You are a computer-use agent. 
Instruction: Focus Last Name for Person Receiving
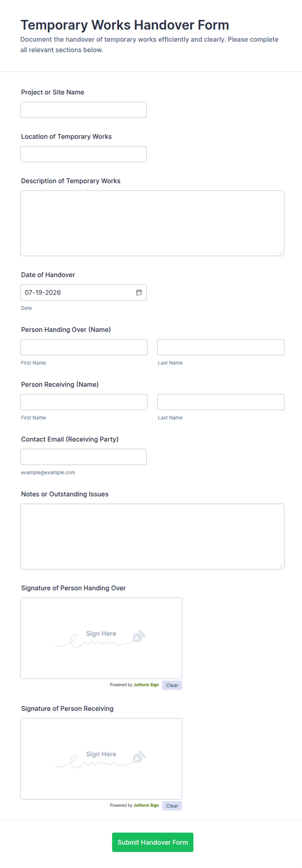[x=220, y=402]
